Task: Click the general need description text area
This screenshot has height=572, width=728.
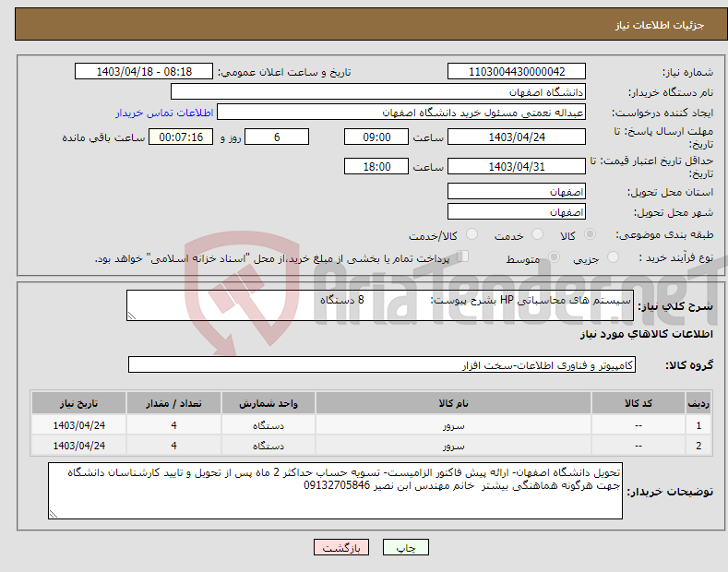Action: coord(380,305)
